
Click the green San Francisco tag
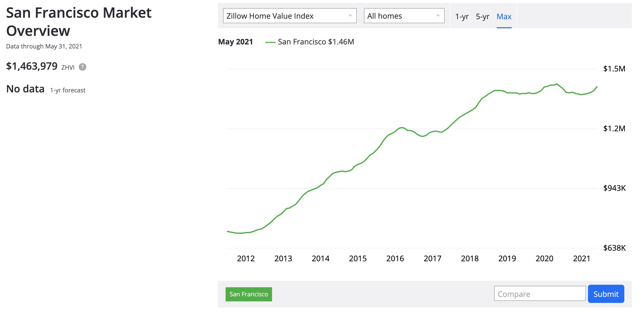click(249, 294)
